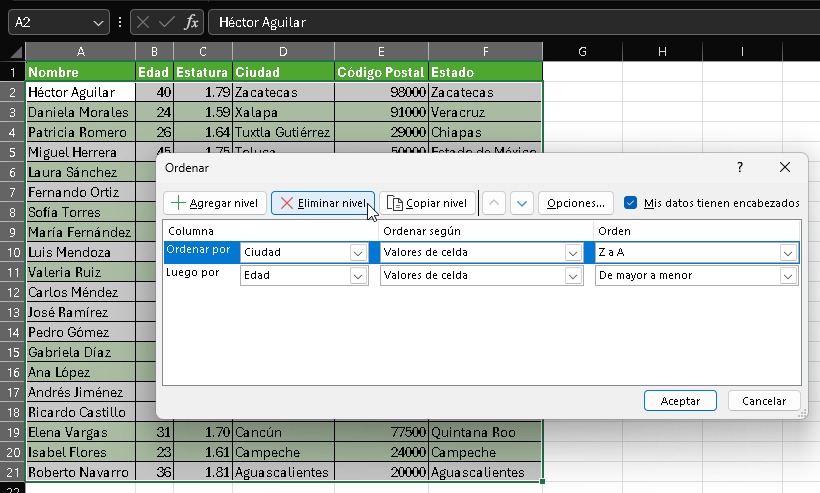Open the Edad column dropdown
The height and width of the screenshot is (493, 820).
(358, 276)
